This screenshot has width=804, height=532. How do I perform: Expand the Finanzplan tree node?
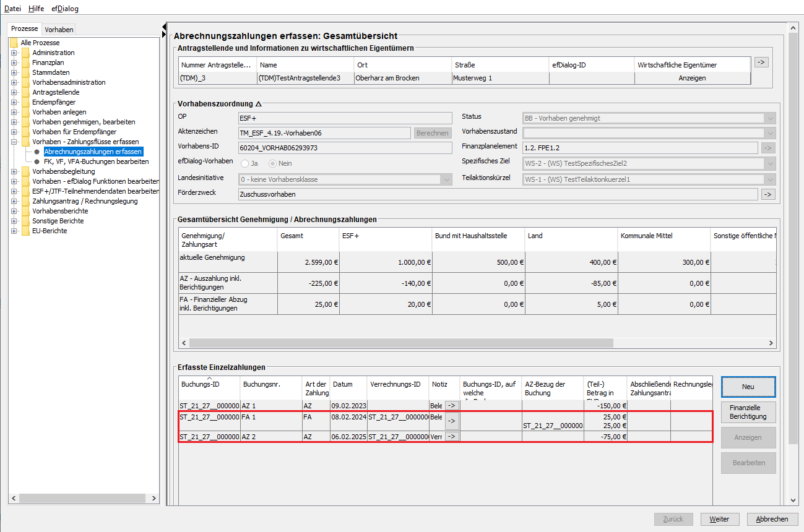pos(14,62)
